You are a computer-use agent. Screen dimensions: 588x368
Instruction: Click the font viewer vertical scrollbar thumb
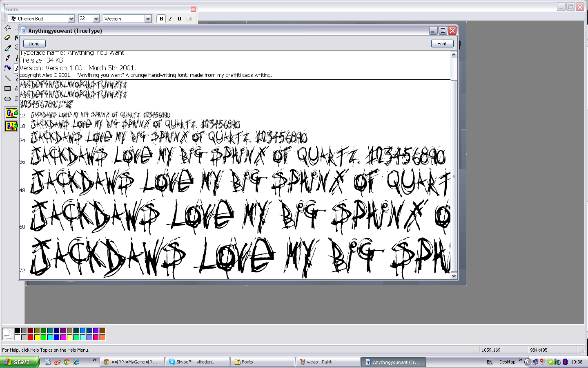(454, 176)
